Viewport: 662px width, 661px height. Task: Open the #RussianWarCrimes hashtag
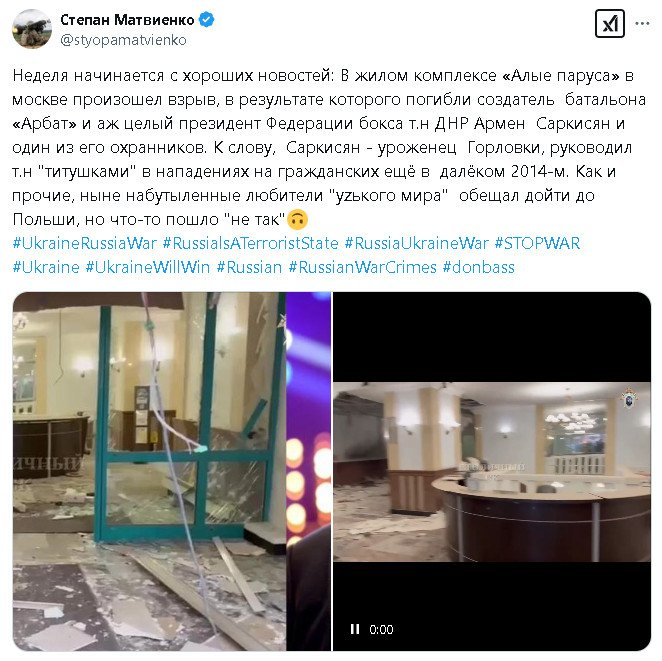[x=362, y=268]
